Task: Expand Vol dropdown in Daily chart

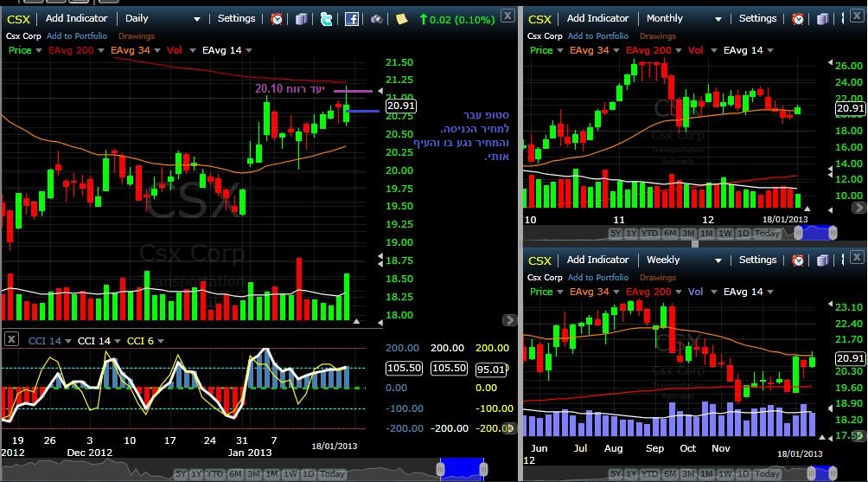Action: (x=193, y=50)
